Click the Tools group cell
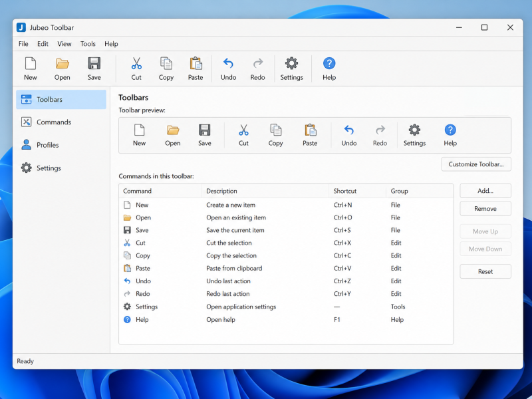Viewport: 532px width, 399px height. click(x=398, y=307)
